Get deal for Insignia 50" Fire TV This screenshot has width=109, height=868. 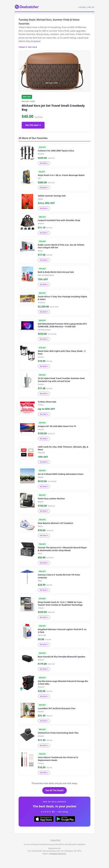44,438
